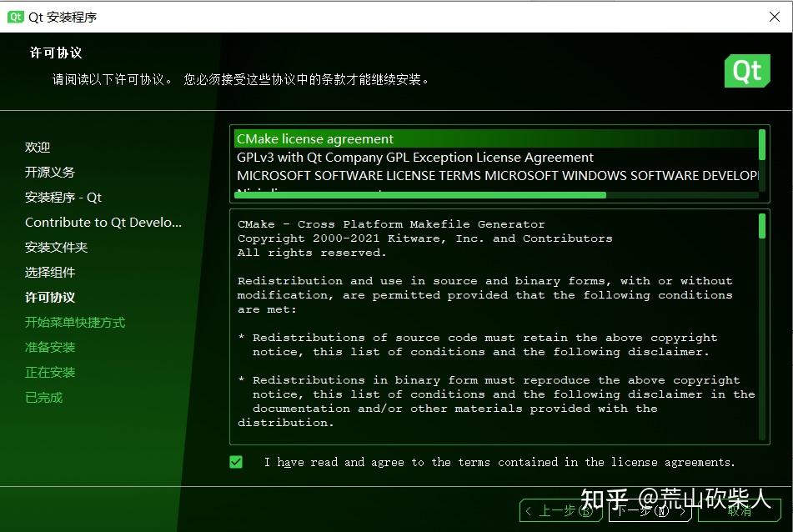Click the 已完成 step in the sidebar

click(43, 397)
